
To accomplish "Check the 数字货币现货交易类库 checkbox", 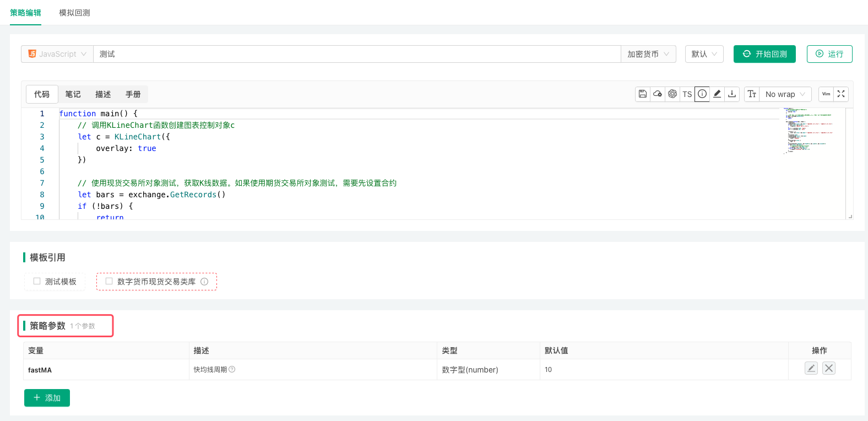I will click(109, 281).
